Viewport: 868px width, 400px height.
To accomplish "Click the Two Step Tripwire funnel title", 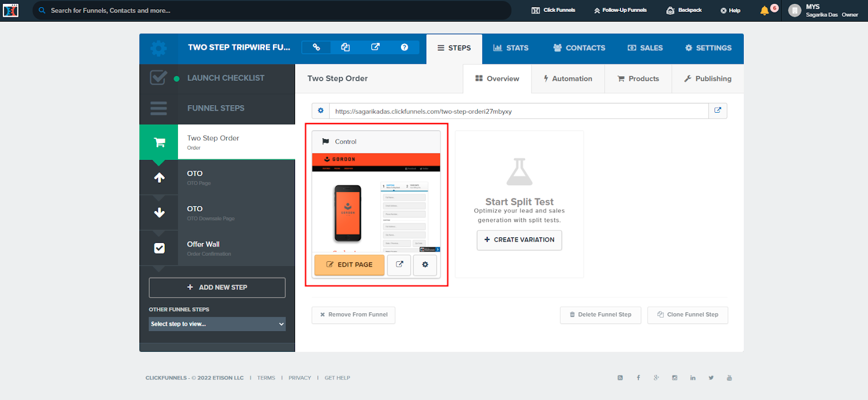I will [239, 48].
